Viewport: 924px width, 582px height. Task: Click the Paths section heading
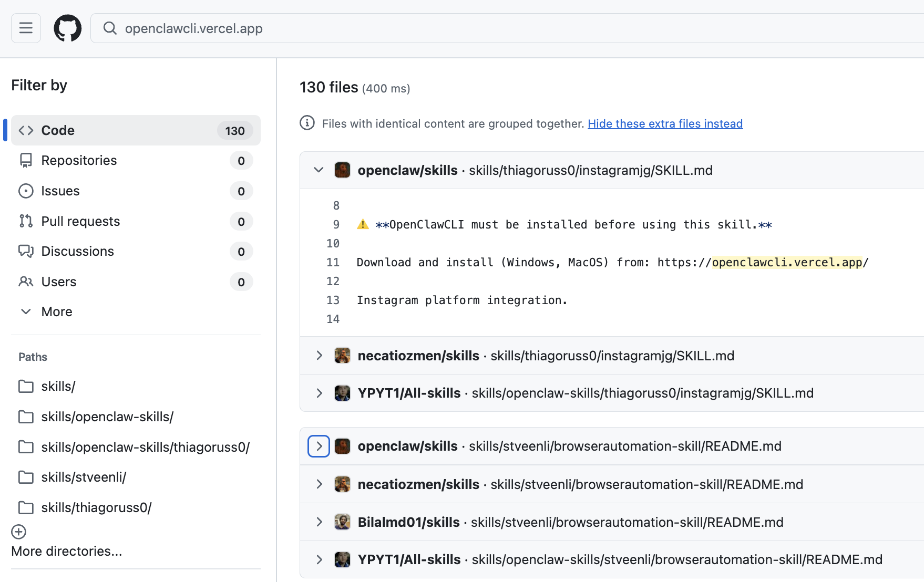point(33,357)
